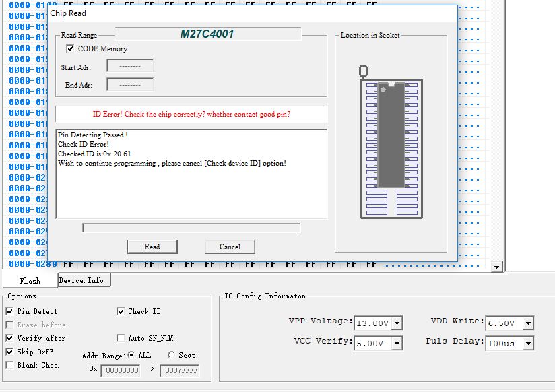Switch to the Device.Info tab
Viewport: 555px width, 392px height.
pos(84,280)
